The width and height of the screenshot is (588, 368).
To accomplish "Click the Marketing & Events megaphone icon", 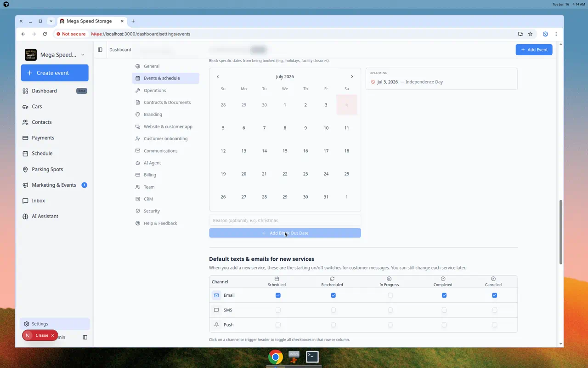I will [25, 185].
